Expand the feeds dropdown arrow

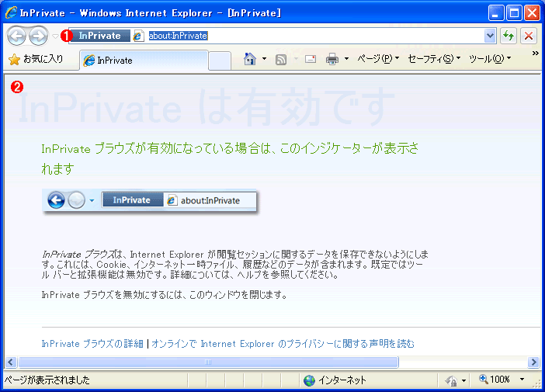296,59
